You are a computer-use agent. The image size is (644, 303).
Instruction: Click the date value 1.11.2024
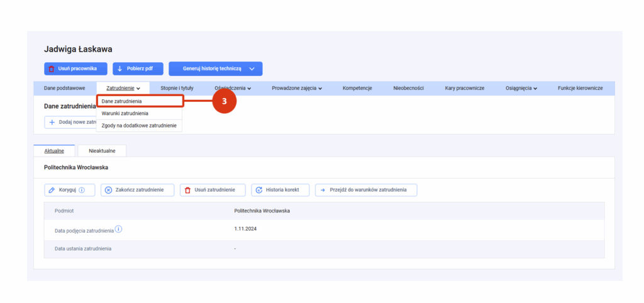click(246, 229)
